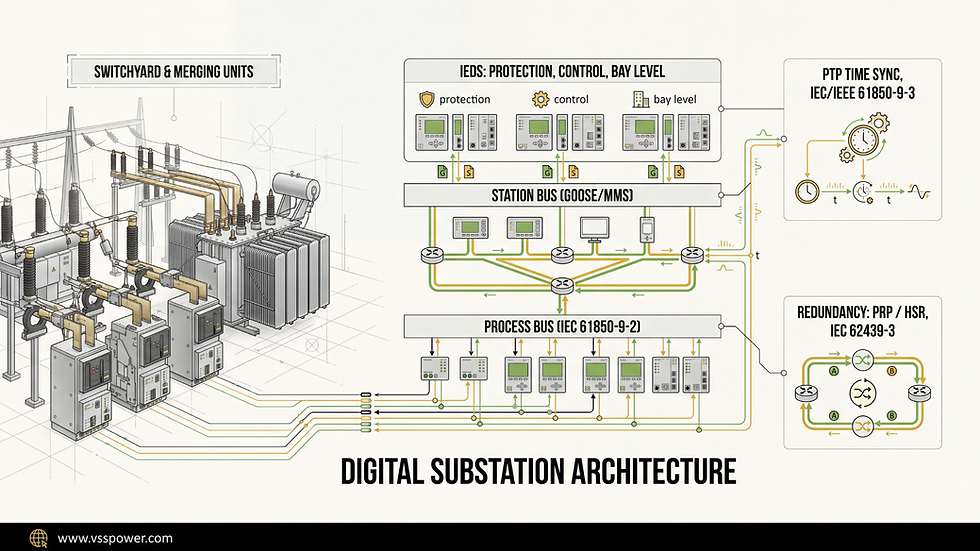Select the middle router beside the monitor icon
Screen dimensions: 980x551
[x=562, y=254]
